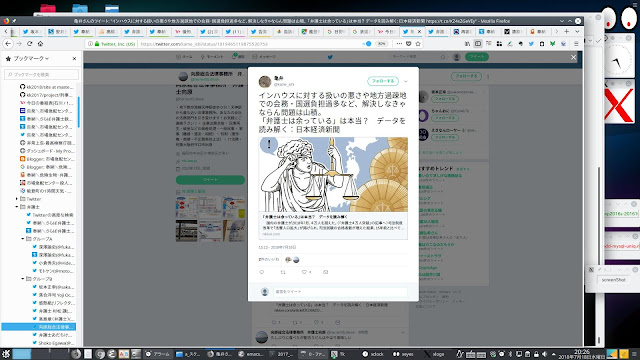Click the reply text field in tweet modal
The width and height of the screenshot is (640, 360).
tap(340, 291)
